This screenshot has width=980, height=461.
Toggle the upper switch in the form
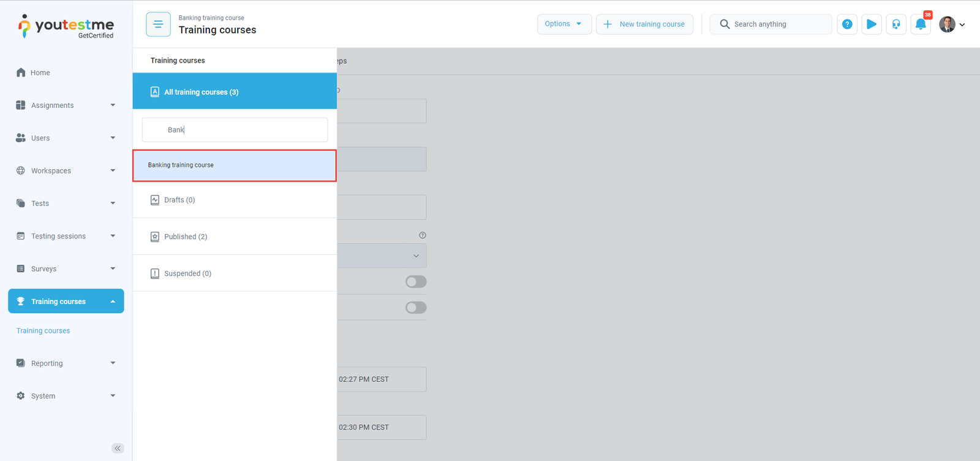[x=416, y=281]
